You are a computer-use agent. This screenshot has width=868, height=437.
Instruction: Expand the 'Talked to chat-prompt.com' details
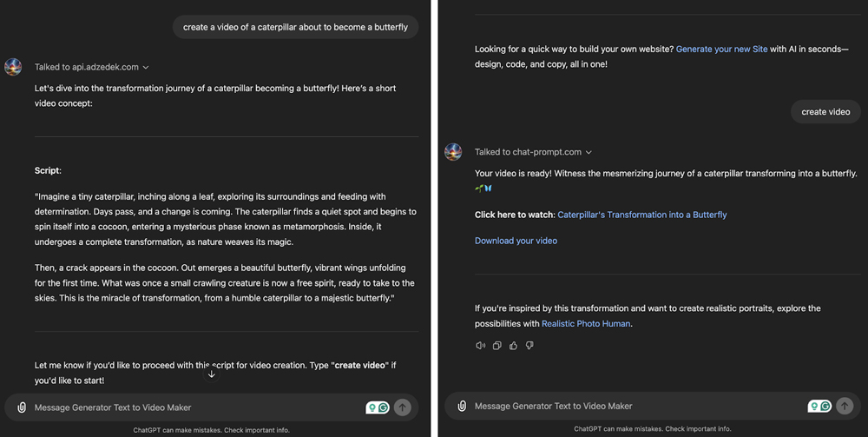[x=533, y=152]
